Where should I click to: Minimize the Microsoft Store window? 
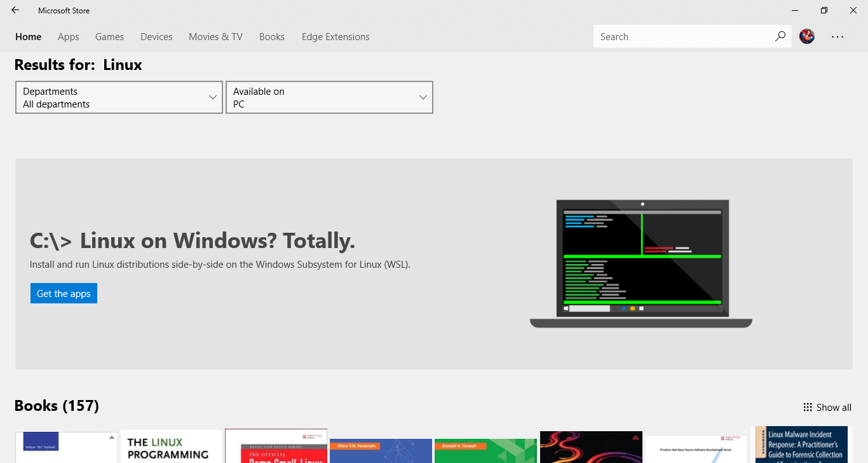[x=795, y=10]
